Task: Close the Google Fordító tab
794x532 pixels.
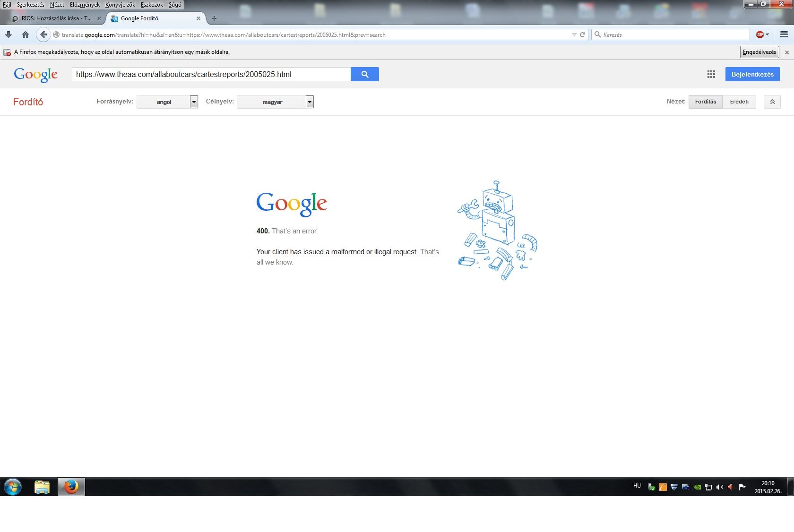Action: (x=198, y=18)
